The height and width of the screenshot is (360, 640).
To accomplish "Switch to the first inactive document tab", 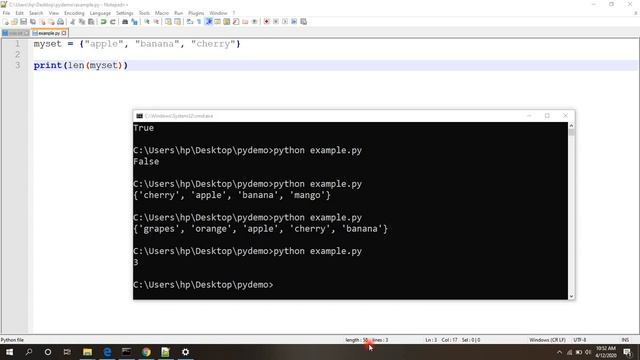I will [15, 33].
